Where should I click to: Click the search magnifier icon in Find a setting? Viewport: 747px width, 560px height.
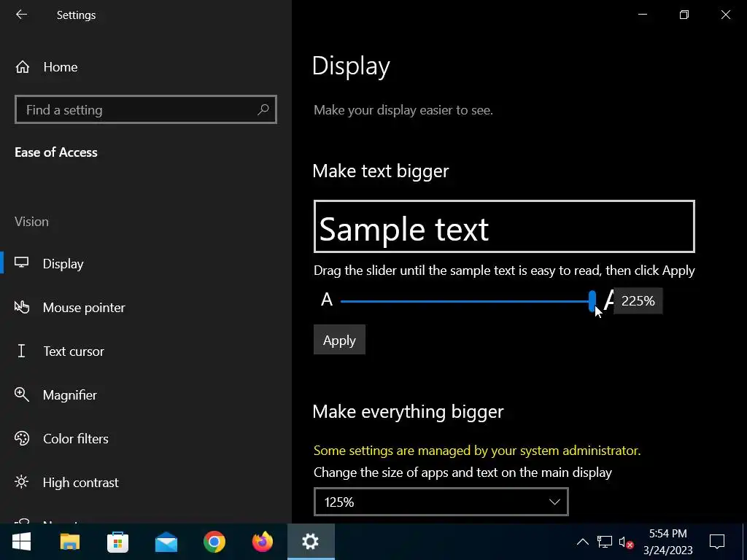tap(263, 110)
